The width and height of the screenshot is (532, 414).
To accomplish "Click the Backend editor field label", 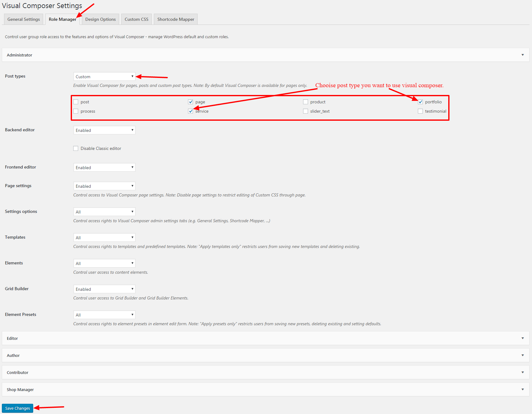I will pos(20,130).
